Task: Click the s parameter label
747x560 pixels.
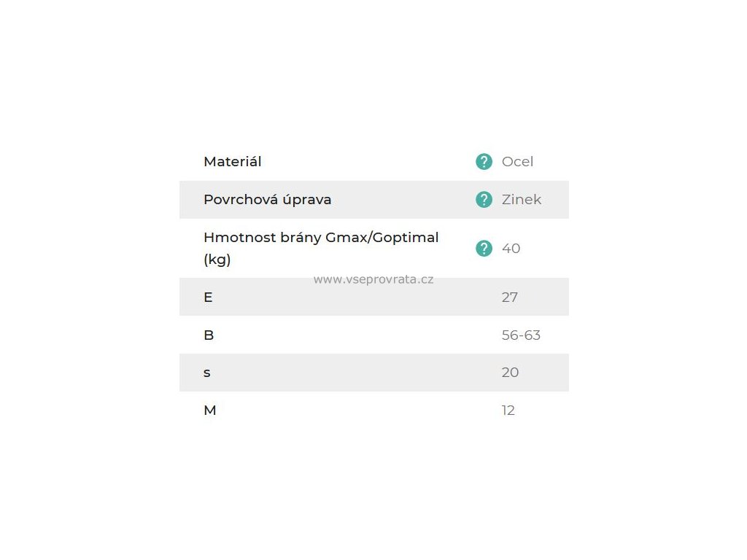Action: tap(206, 373)
